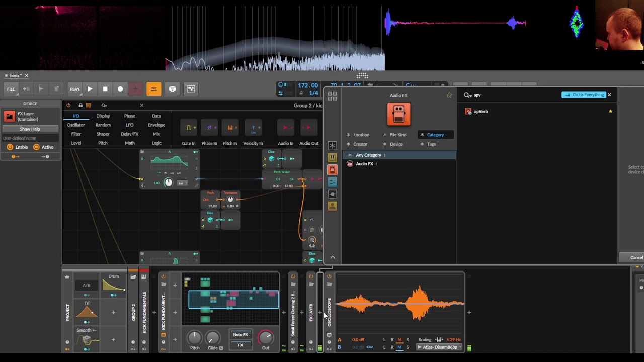Cancel the device browser
This screenshot has width=644, height=362.
point(636,258)
